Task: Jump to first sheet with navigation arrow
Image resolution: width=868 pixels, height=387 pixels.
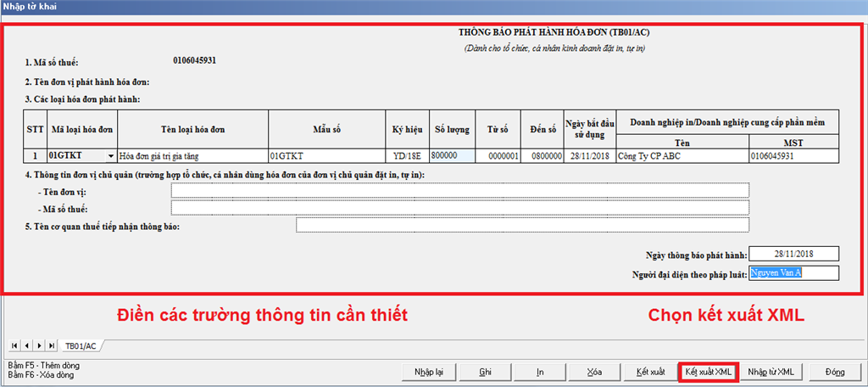Action: coord(15,345)
